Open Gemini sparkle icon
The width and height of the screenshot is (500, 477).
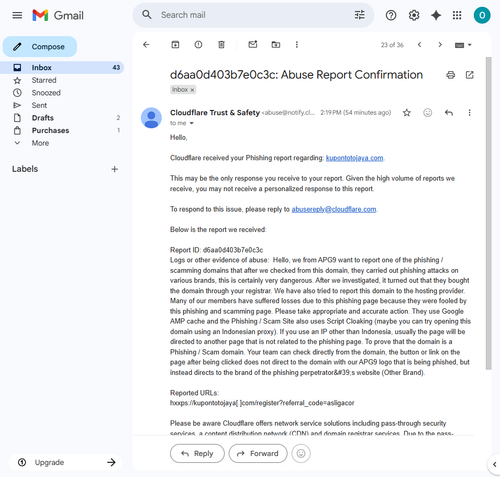436,15
